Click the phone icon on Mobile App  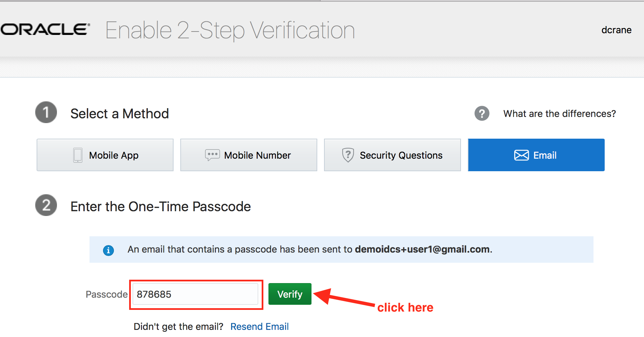coord(78,155)
